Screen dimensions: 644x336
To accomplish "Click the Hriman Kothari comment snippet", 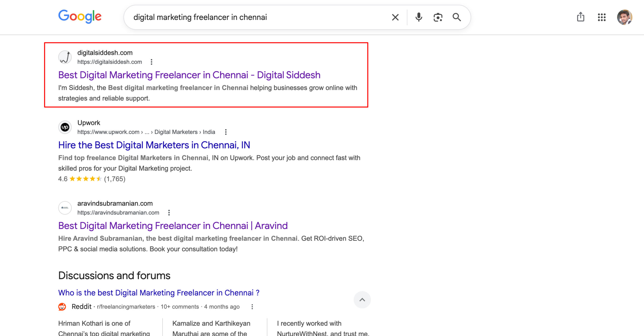I will click(104, 328).
